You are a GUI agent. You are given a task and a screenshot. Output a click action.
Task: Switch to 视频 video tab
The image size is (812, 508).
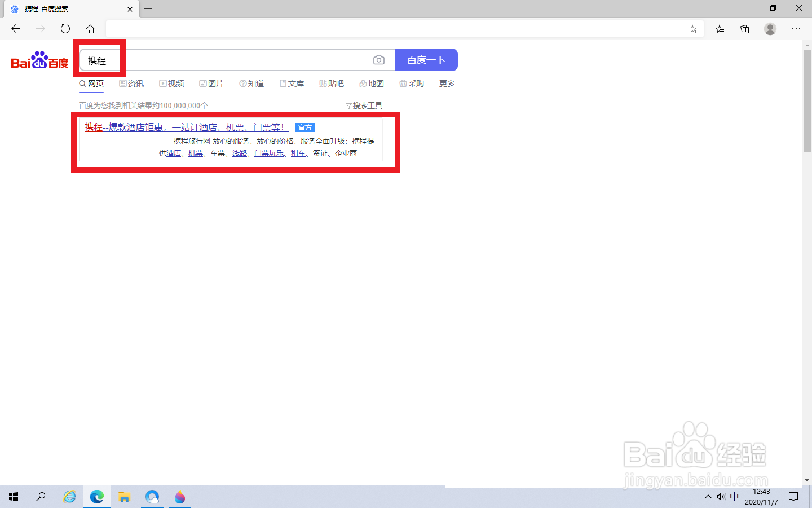click(x=171, y=84)
